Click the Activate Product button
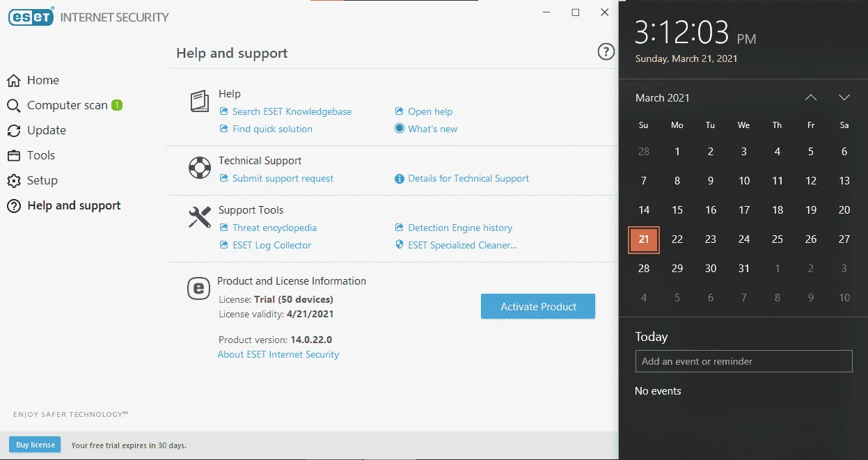Viewport: 868px width, 460px height. [x=538, y=306]
